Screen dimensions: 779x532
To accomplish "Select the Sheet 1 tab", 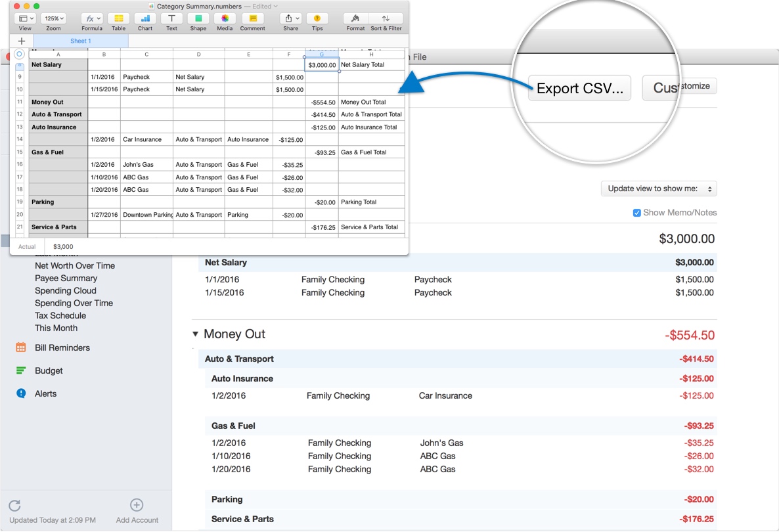I will (81, 41).
